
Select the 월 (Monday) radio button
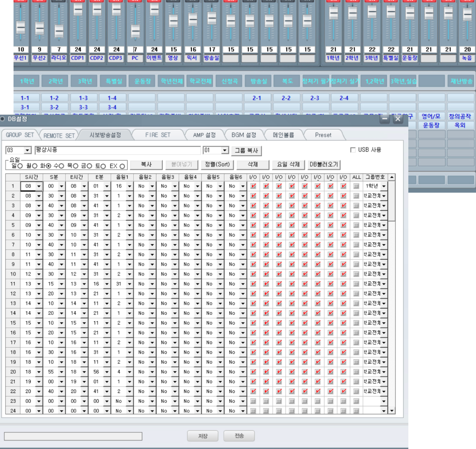(35, 166)
